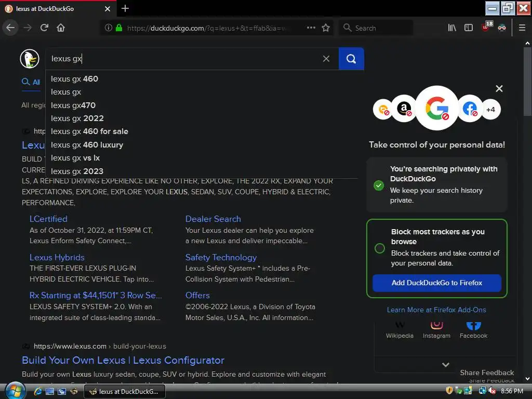Click the spy-glasses extension icon in toolbar
Viewport: 532px width, 399px height.
pyautogui.click(x=502, y=28)
